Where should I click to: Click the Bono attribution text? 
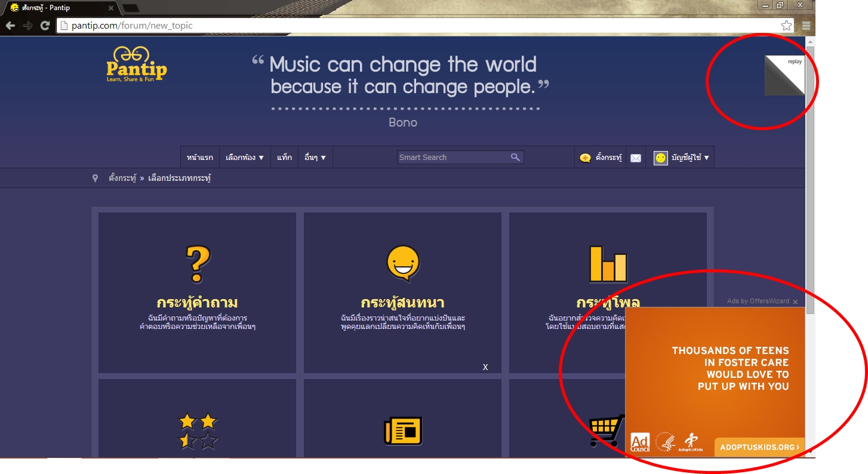pyautogui.click(x=403, y=122)
